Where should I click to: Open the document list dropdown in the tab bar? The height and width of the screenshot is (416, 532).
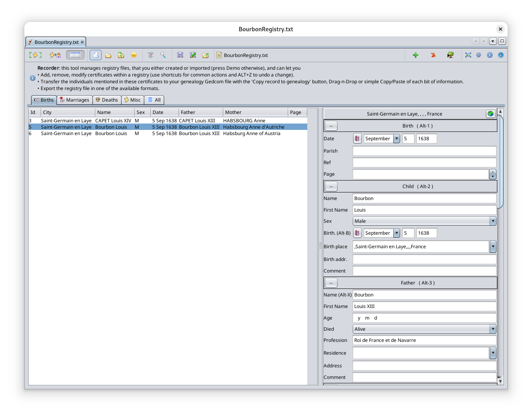pyautogui.click(x=493, y=41)
